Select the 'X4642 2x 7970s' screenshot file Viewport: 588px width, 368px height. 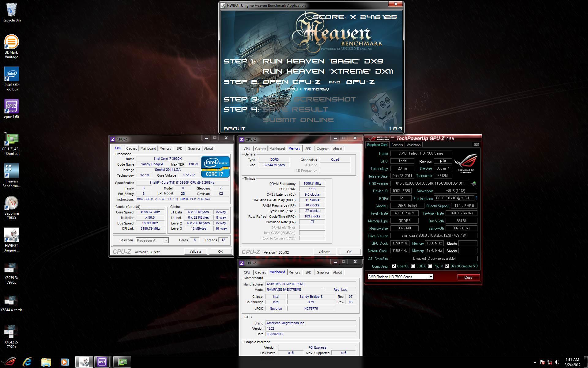tap(11, 337)
